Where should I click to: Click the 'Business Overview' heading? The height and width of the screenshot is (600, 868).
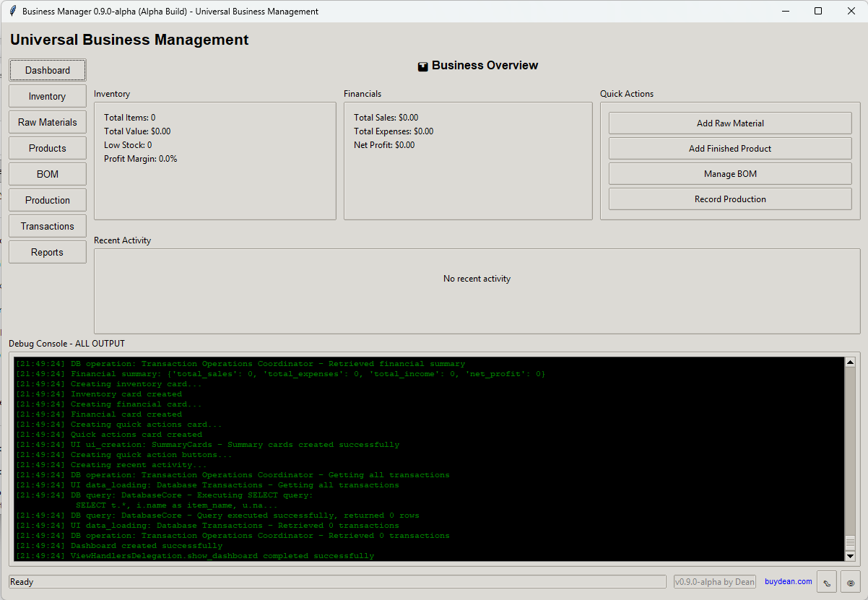[485, 65]
